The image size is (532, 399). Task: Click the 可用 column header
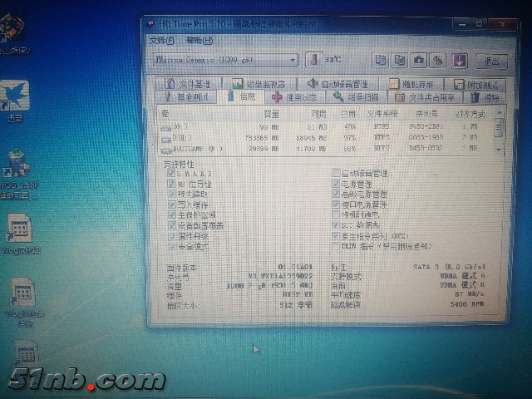318,115
